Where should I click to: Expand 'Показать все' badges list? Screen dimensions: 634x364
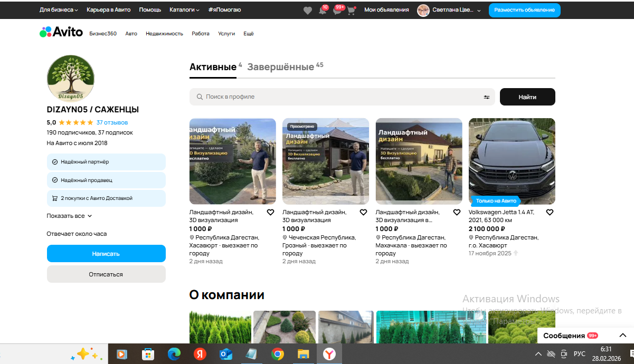69,216
